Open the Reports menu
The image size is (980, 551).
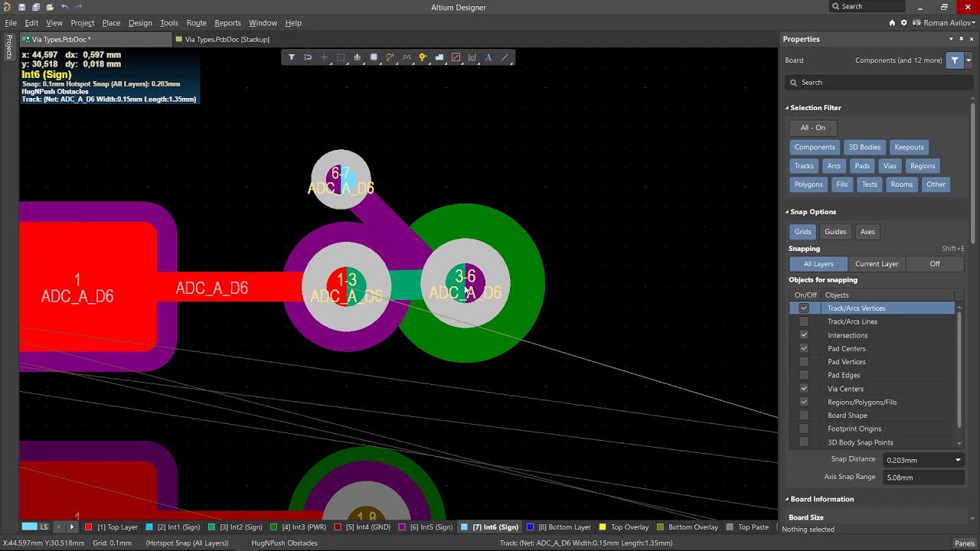click(227, 23)
